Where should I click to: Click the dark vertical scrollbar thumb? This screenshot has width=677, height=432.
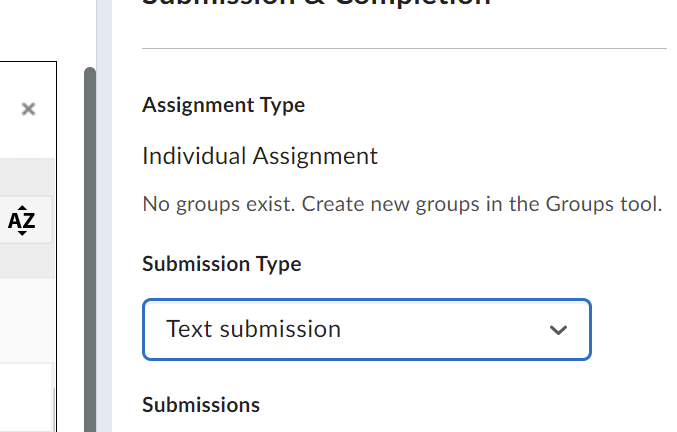(90, 250)
